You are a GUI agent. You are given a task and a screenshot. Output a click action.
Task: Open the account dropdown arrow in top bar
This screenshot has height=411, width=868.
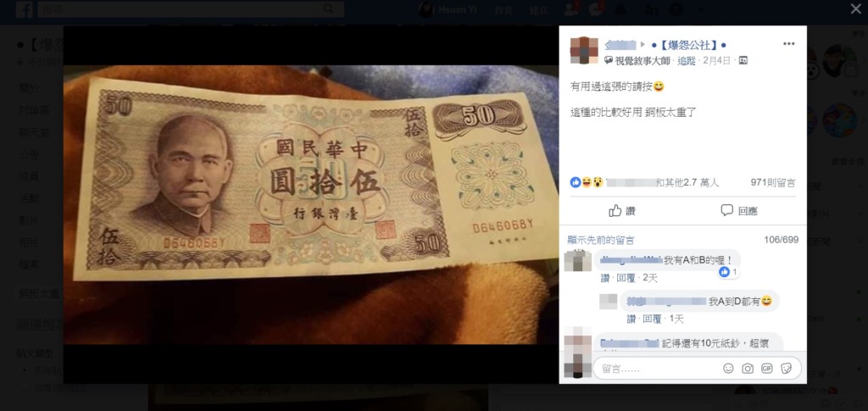(701, 10)
